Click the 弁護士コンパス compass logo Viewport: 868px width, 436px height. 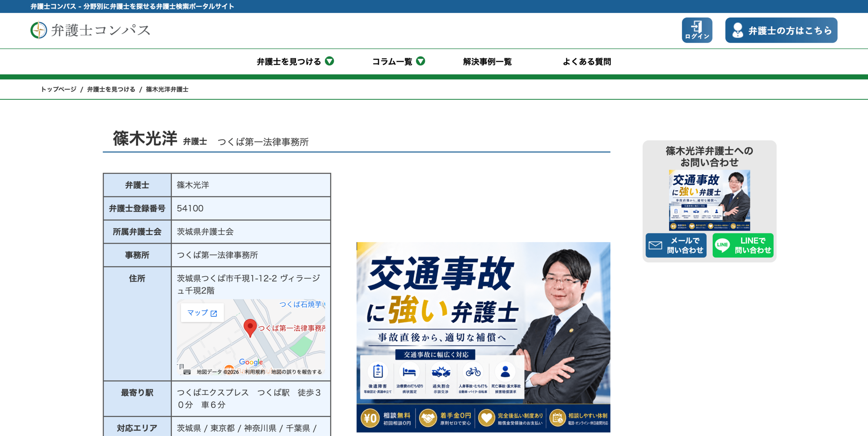(90, 30)
